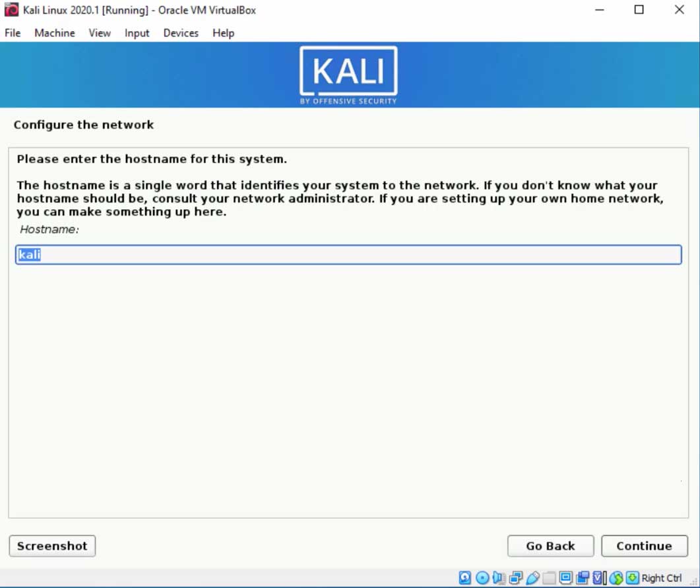Screen dimensions: 700x588
Task: Click the Go Back button
Action: tap(550, 546)
